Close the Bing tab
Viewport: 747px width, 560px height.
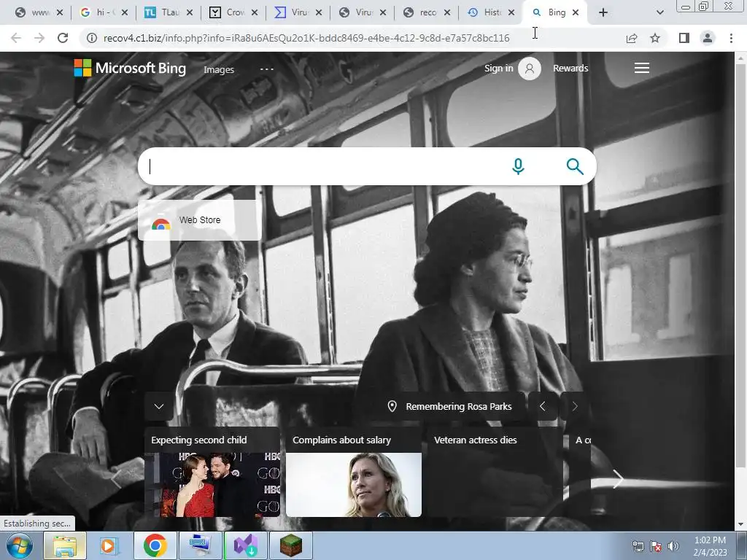[576, 12]
